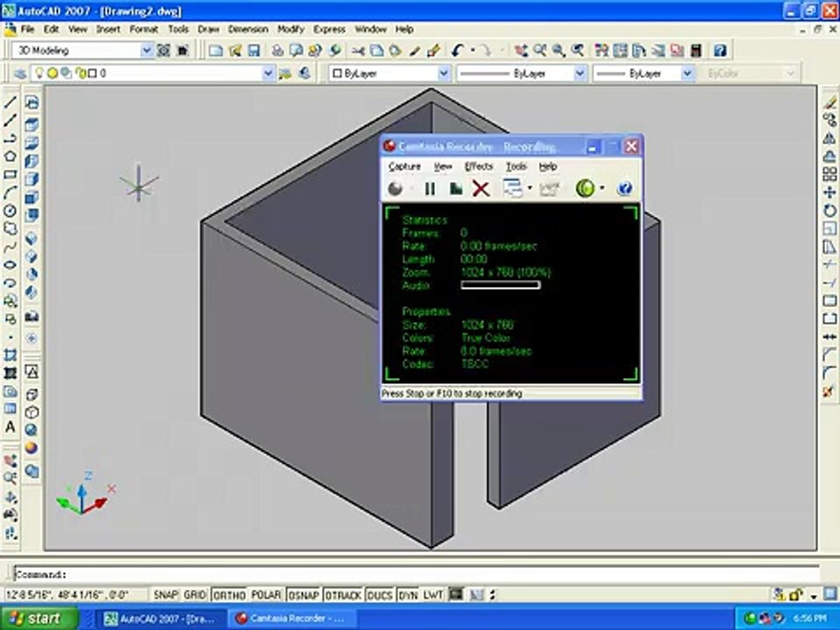Image resolution: width=840 pixels, height=630 pixels.
Task: Switch to AutoCAD 2007 taskbar button
Action: [x=159, y=619]
